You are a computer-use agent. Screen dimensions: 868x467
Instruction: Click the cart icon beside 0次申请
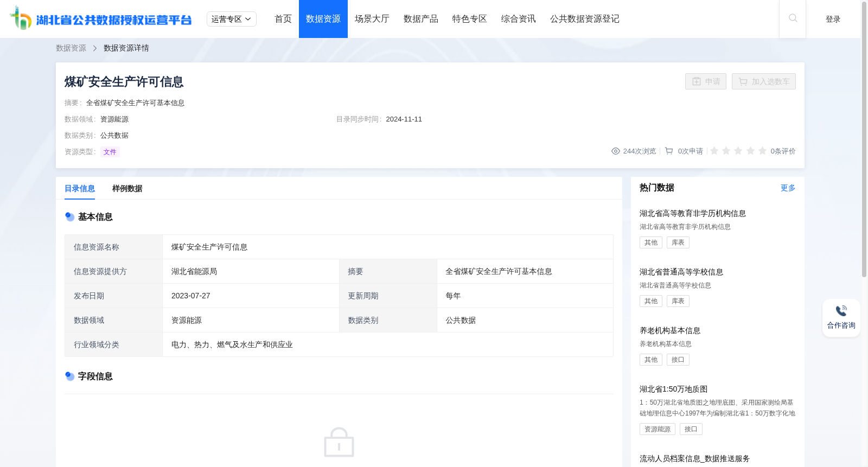tap(669, 151)
